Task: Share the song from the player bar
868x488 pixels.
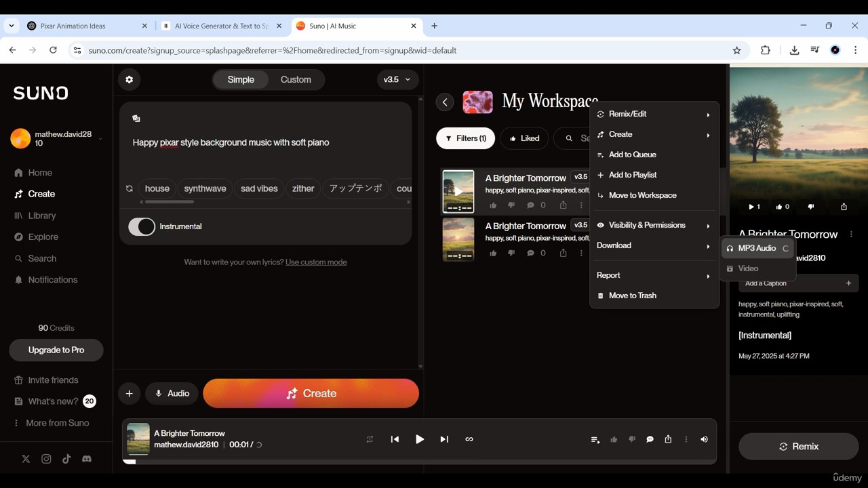Action: (x=668, y=439)
